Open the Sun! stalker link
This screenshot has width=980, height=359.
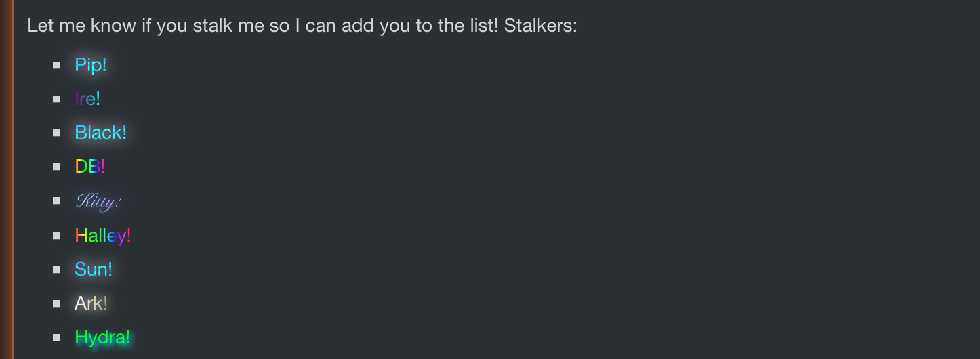pos(94,270)
